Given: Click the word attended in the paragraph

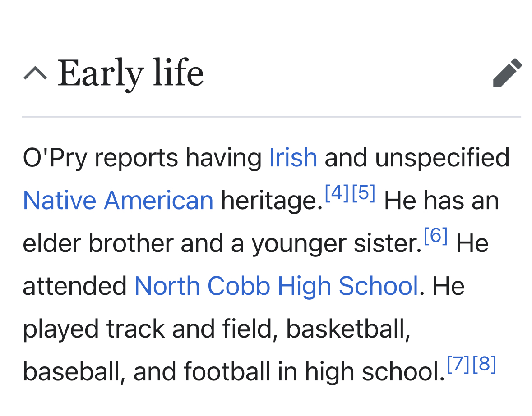Looking at the screenshot, I should point(75,286).
